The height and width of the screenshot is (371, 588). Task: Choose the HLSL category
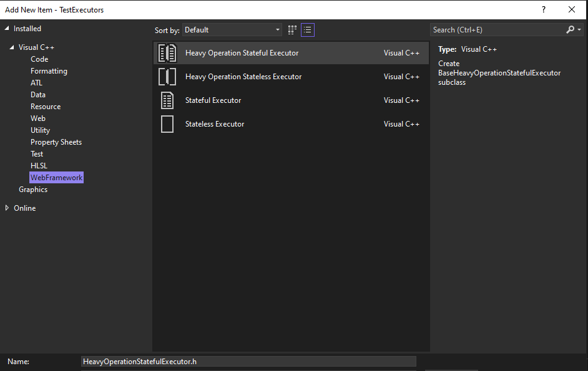pos(39,166)
